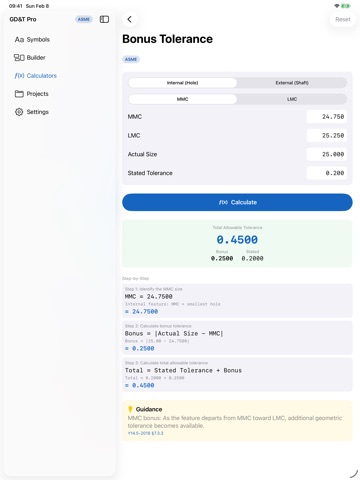Edit the MMC value field 24.750
Viewport: 360px width, 480px height.
[327, 117]
